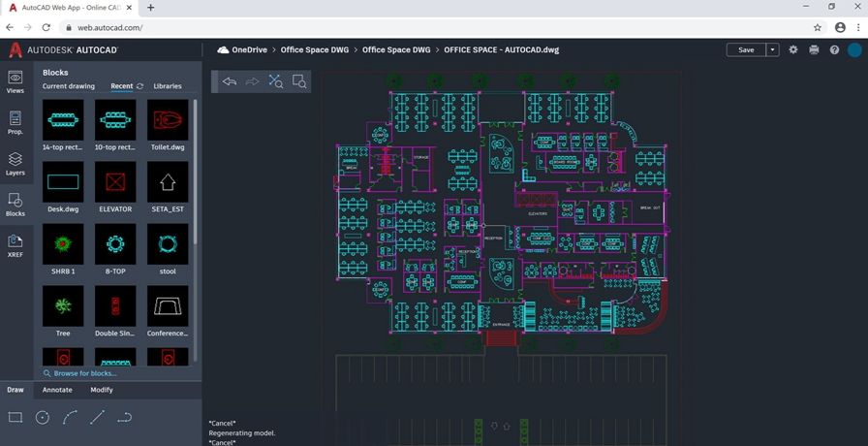
Task: Select the Desk.dwg block thumbnail
Action: 63,181
